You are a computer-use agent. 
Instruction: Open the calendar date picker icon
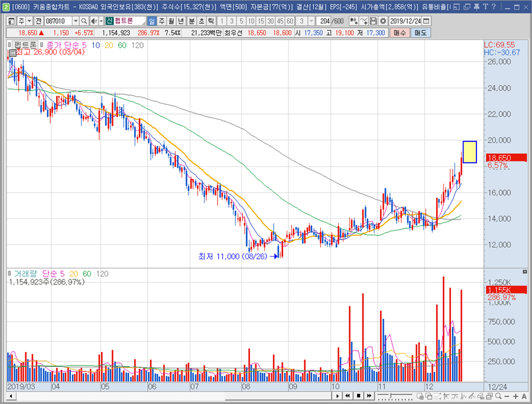tap(426, 21)
